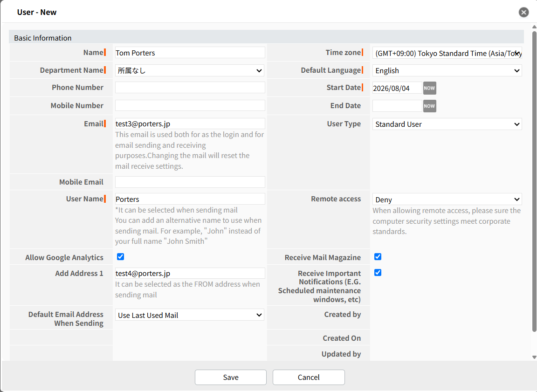Click the vertical scrollbar thumb
Image resolution: width=537 pixels, height=392 pixels.
[x=534, y=181]
